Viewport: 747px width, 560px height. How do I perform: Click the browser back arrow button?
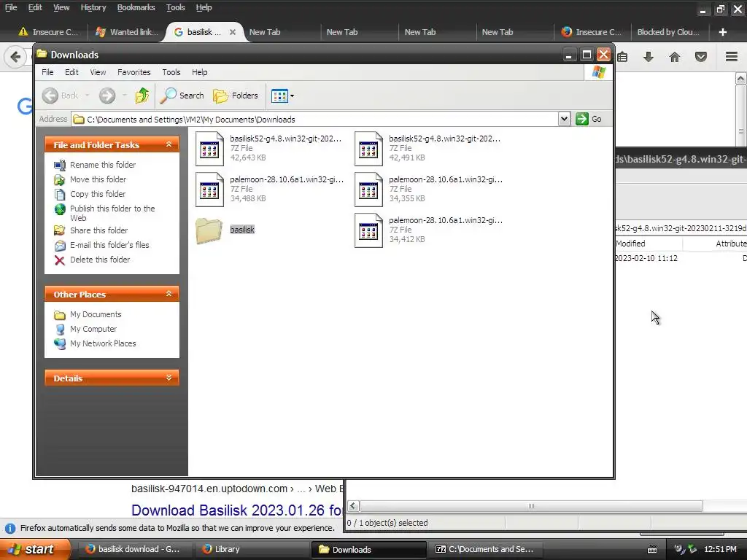[15, 57]
